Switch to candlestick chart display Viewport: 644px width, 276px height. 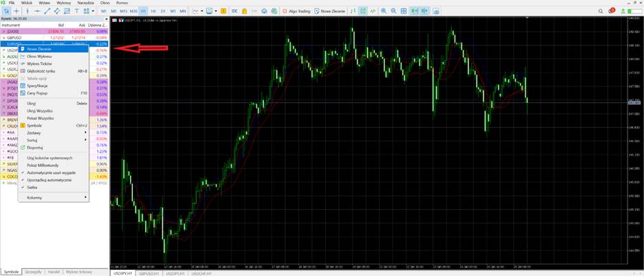(x=363, y=11)
